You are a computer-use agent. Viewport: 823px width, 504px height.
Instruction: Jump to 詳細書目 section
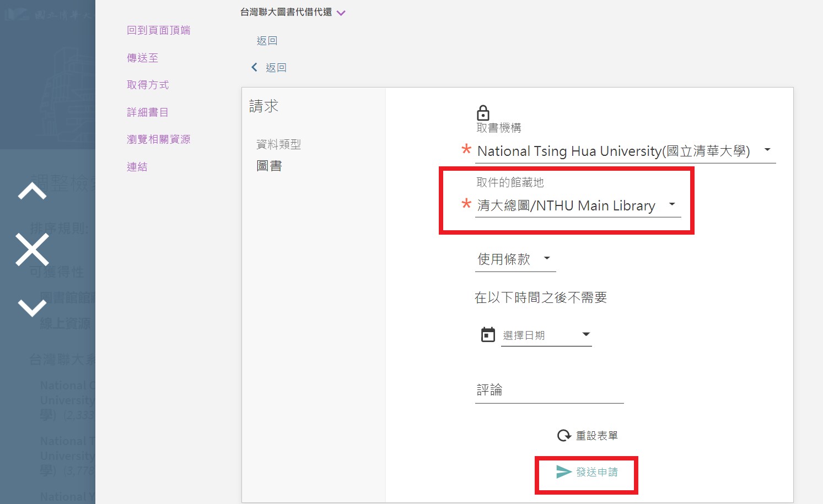click(147, 112)
